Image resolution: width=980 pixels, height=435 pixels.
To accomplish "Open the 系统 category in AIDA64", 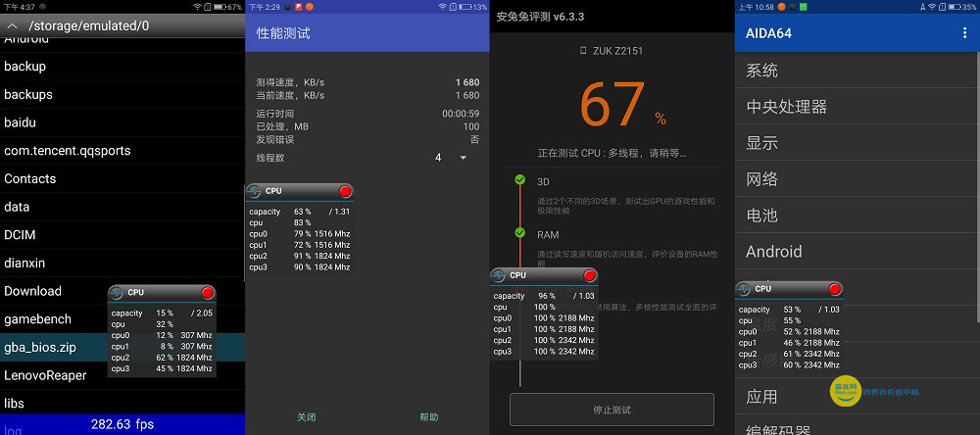I will pyautogui.click(x=857, y=70).
